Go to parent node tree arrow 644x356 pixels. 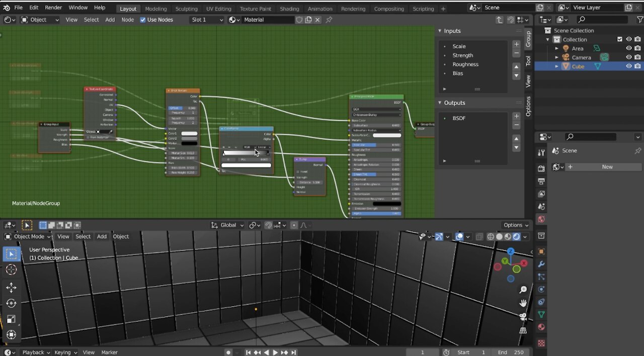499,20
